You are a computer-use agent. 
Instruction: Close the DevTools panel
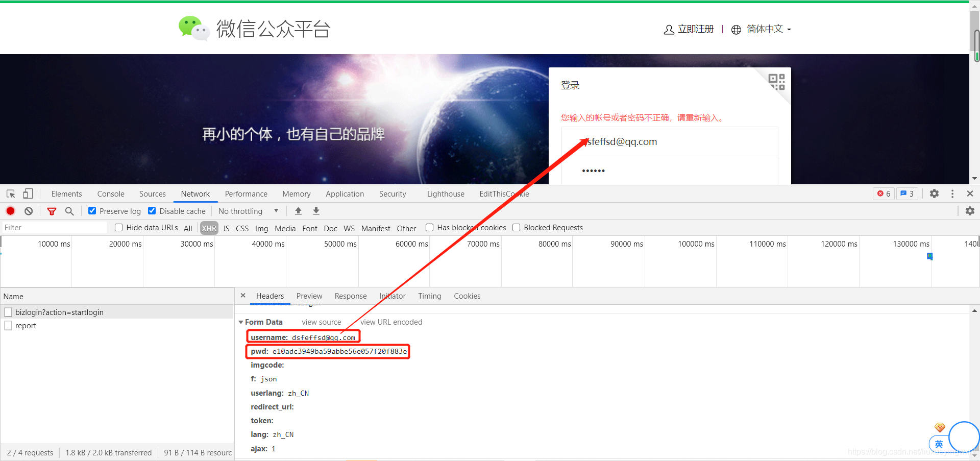point(970,193)
